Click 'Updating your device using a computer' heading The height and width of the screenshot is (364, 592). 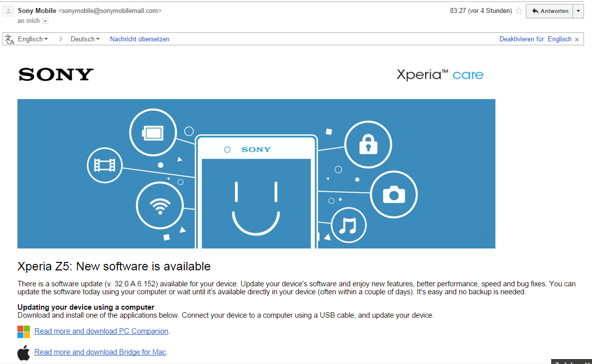point(86,307)
